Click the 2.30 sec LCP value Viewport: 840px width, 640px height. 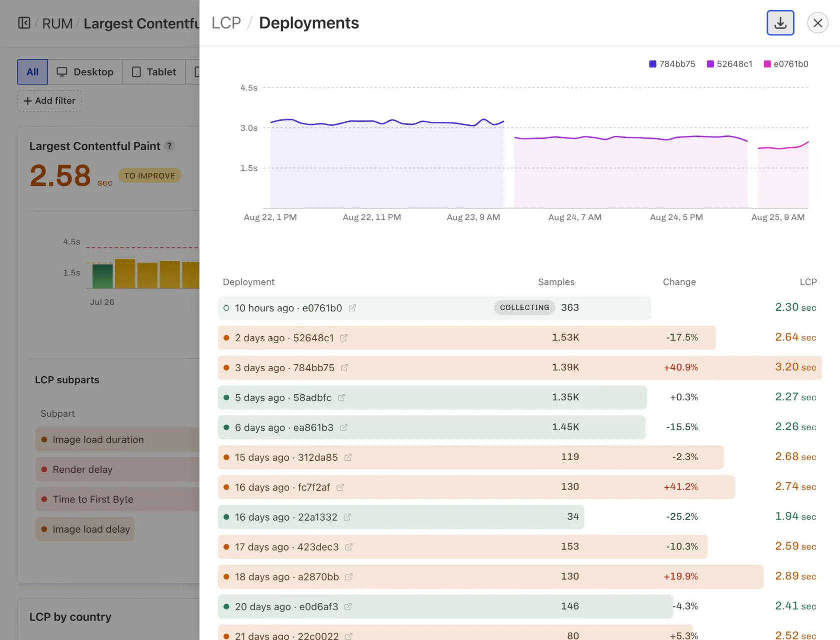(x=795, y=307)
